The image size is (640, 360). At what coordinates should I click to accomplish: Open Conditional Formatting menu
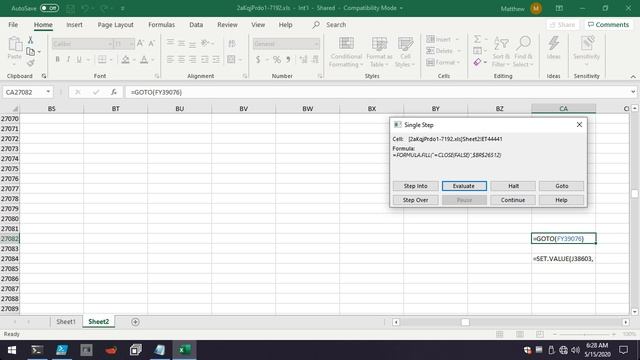tap(346, 52)
